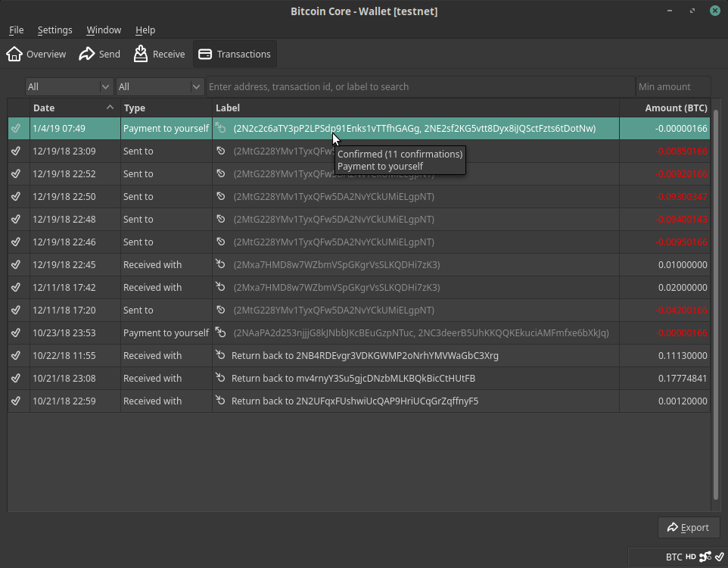Click amount -0.00920166

(x=681, y=173)
